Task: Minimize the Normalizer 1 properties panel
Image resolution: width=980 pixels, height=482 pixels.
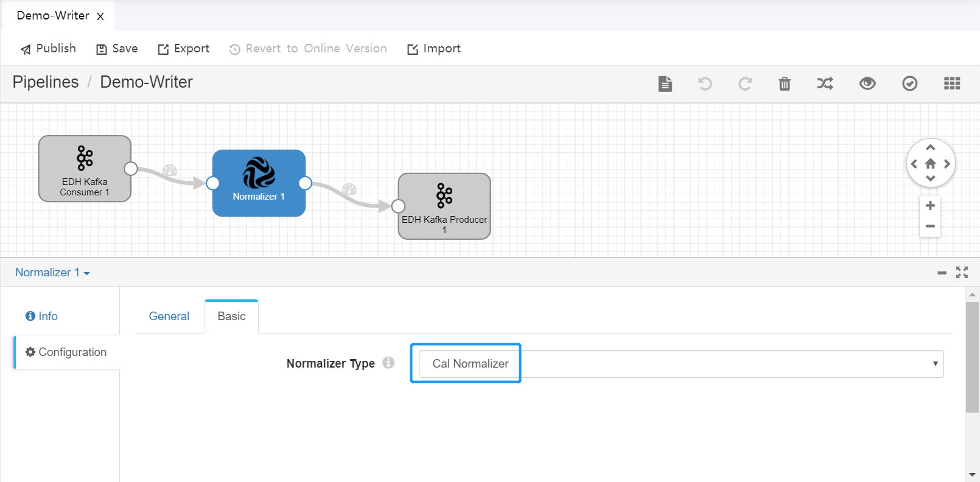Action: pos(942,273)
